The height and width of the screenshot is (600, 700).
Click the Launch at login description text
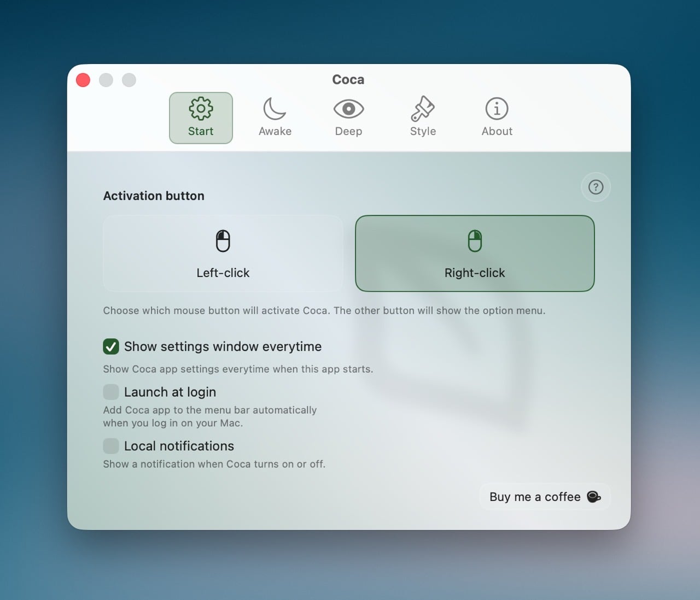210,416
